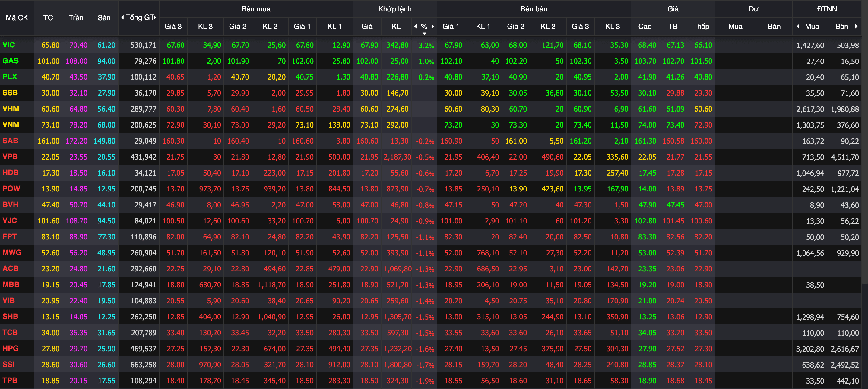Click POW best bid volume 844,50
The height and width of the screenshot is (389, 868).
(x=339, y=189)
